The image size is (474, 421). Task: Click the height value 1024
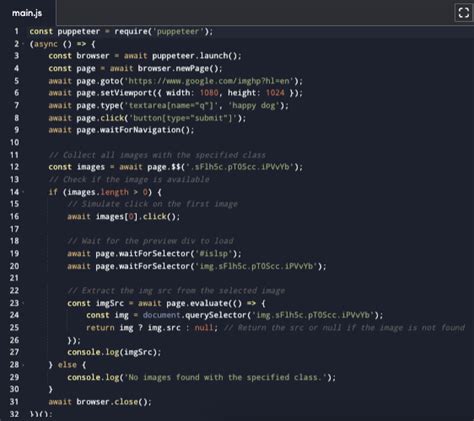(x=275, y=93)
